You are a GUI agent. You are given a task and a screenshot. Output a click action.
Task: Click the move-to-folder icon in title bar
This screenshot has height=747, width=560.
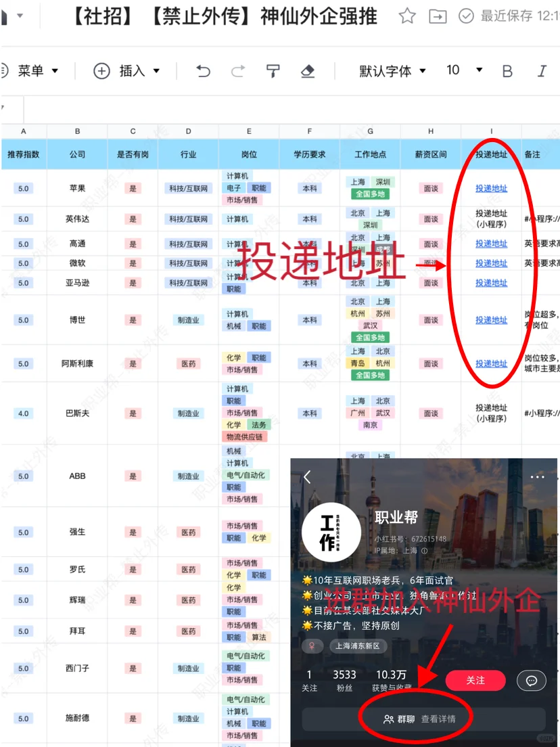438,17
